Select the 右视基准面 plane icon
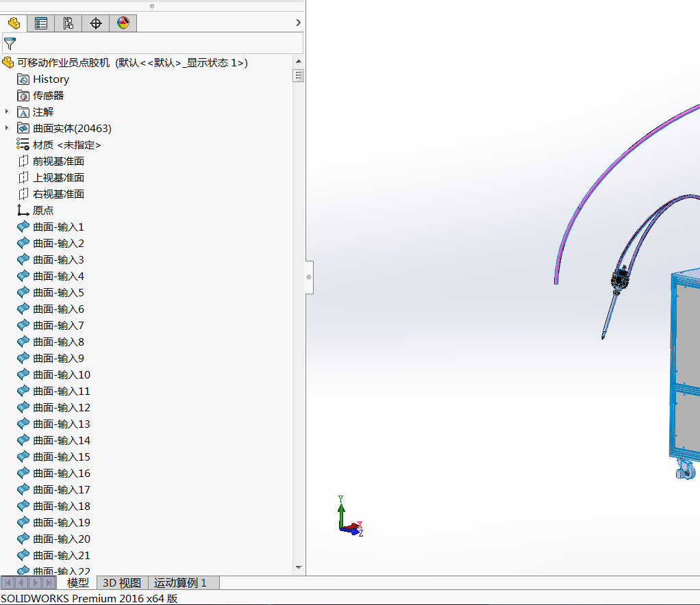Image resolution: width=700 pixels, height=605 pixels. 23,194
